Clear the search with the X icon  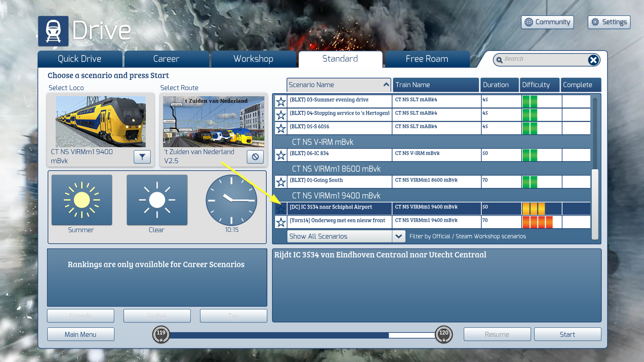click(593, 60)
